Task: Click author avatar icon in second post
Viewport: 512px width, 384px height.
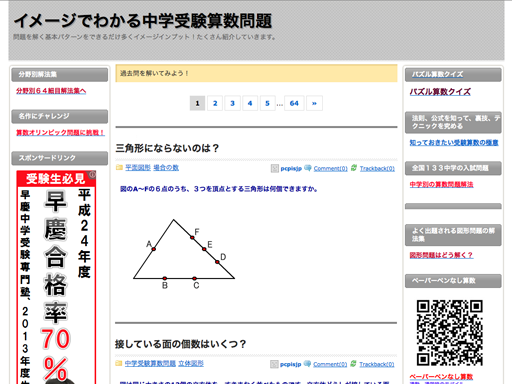Action: 274,364
